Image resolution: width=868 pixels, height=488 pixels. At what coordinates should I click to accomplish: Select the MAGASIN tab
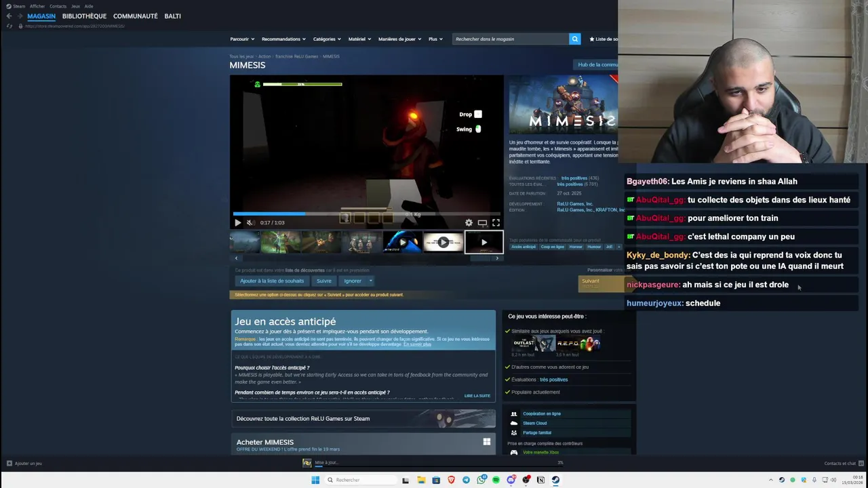pyautogui.click(x=41, y=16)
